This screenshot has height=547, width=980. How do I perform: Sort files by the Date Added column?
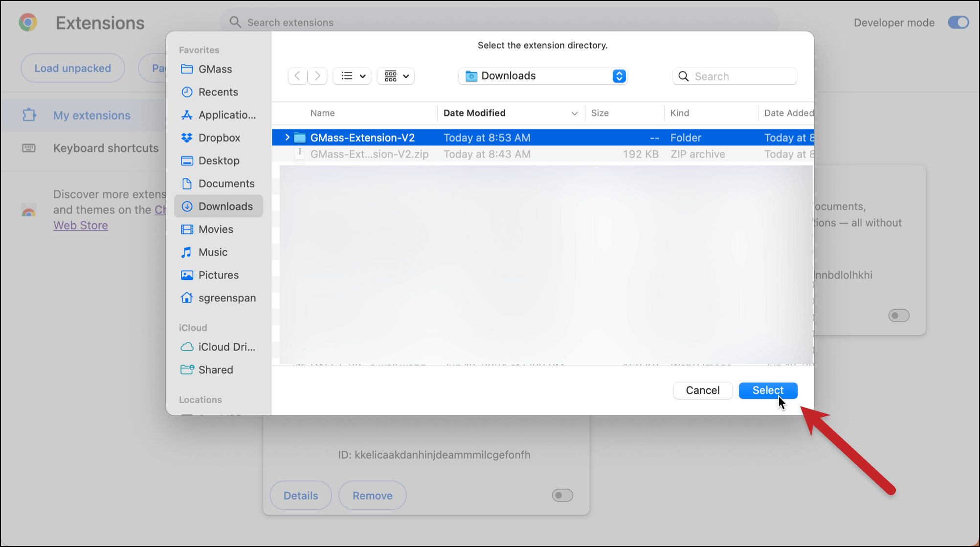tap(788, 113)
